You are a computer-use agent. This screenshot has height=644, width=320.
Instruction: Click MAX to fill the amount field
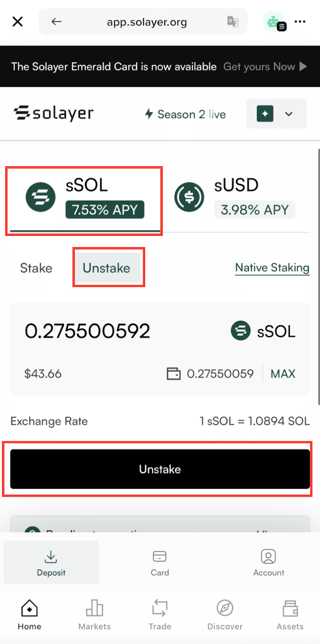coord(283,374)
